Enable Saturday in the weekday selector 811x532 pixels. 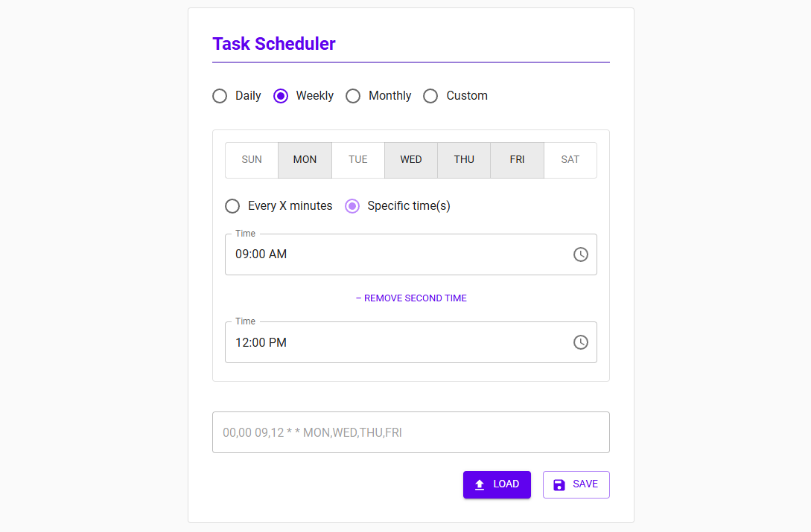570,160
